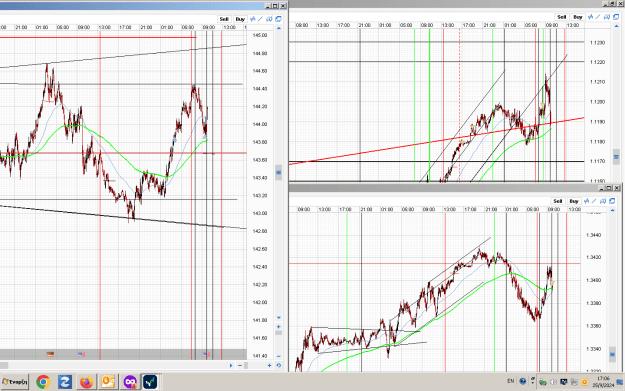Open Firefox from taskbar
This screenshot has width=625, height=391.
click(86, 382)
